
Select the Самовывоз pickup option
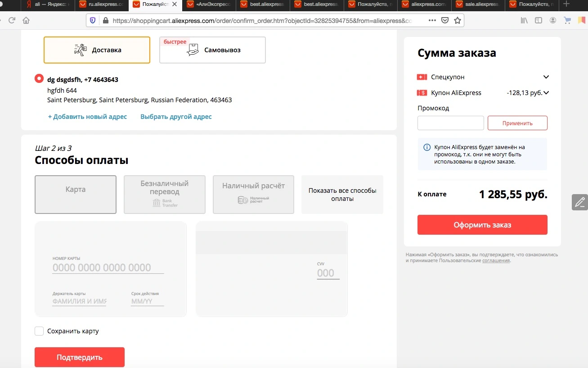(x=212, y=50)
